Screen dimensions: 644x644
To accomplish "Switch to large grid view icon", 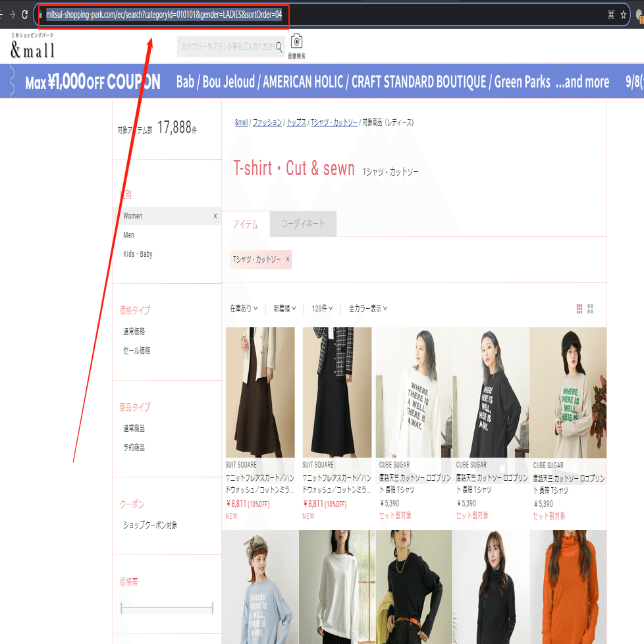I will point(590,309).
